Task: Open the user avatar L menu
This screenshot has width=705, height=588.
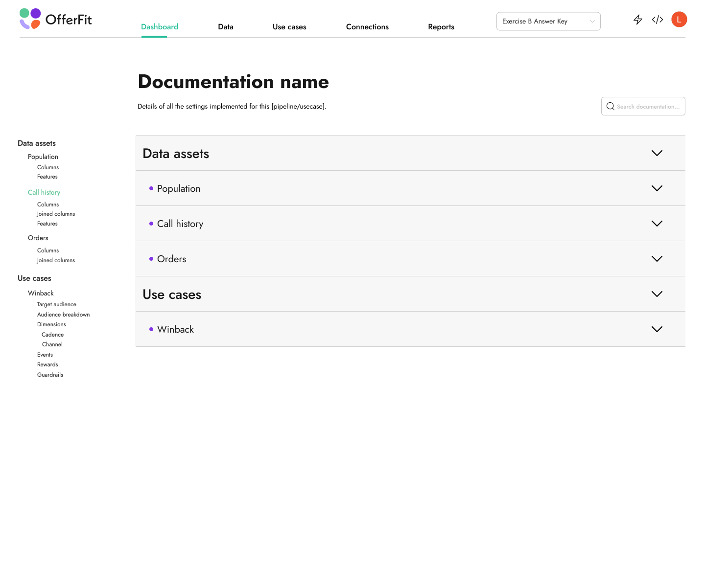Action: click(x=679, y=20)
